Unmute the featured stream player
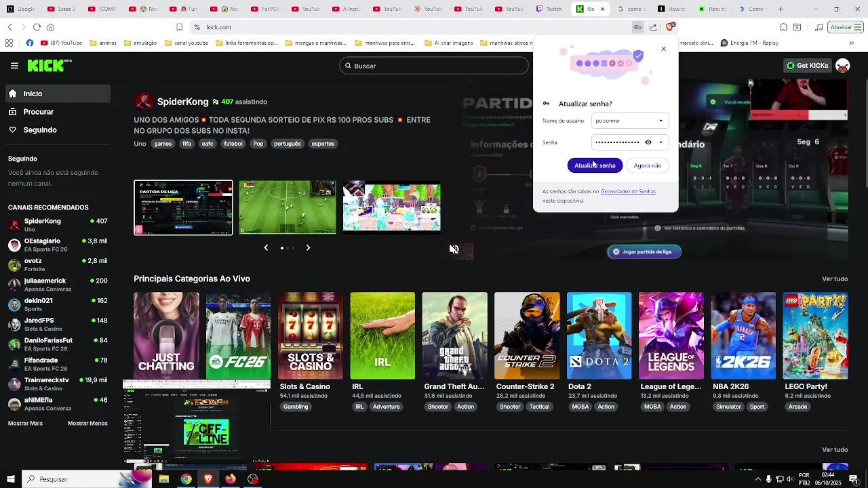 (x=454, y=249)
